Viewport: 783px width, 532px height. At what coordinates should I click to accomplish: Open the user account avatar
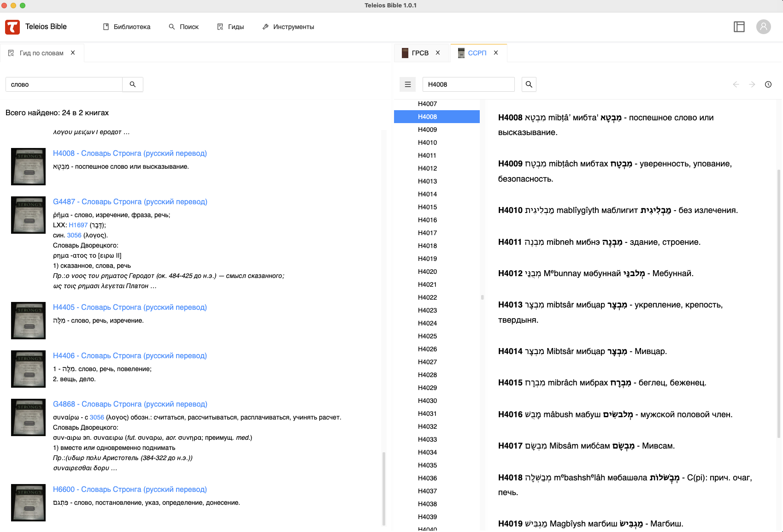click(763, 27)
